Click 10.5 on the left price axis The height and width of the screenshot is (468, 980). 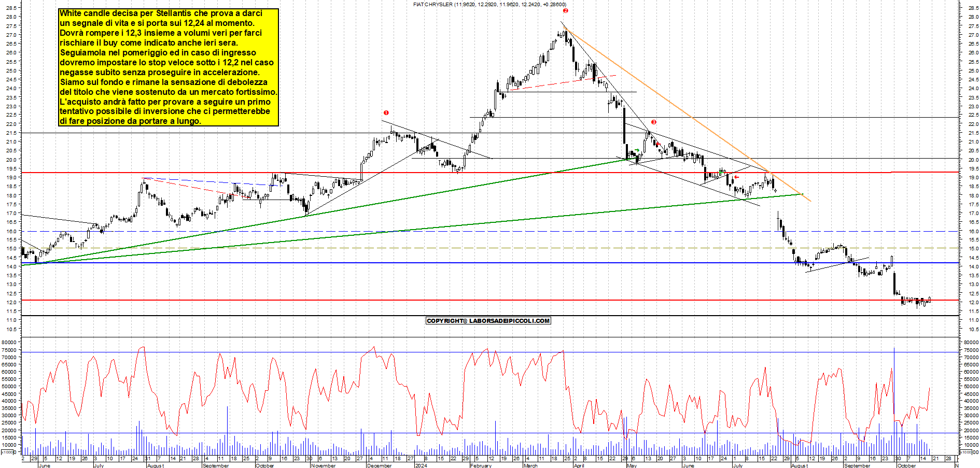11,329
